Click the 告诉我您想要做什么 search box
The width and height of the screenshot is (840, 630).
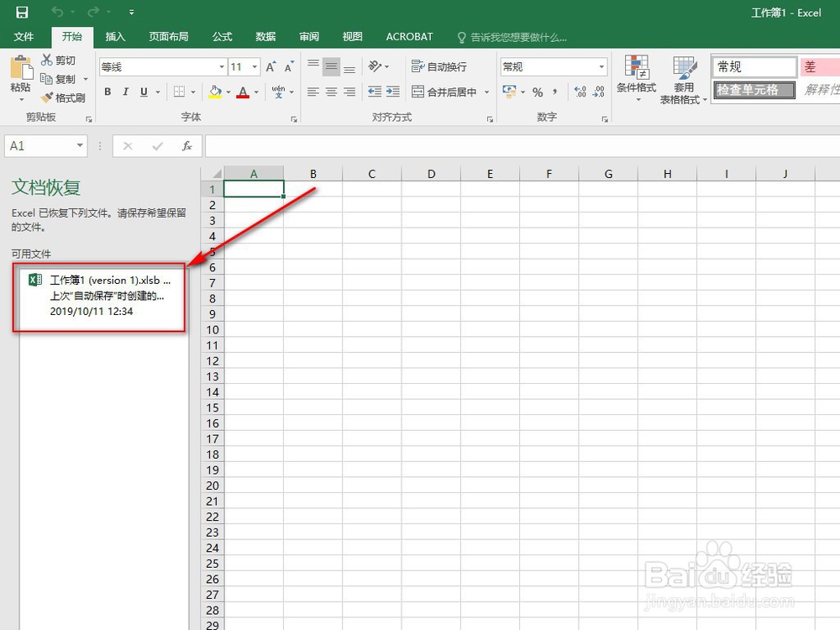(512, 38)
